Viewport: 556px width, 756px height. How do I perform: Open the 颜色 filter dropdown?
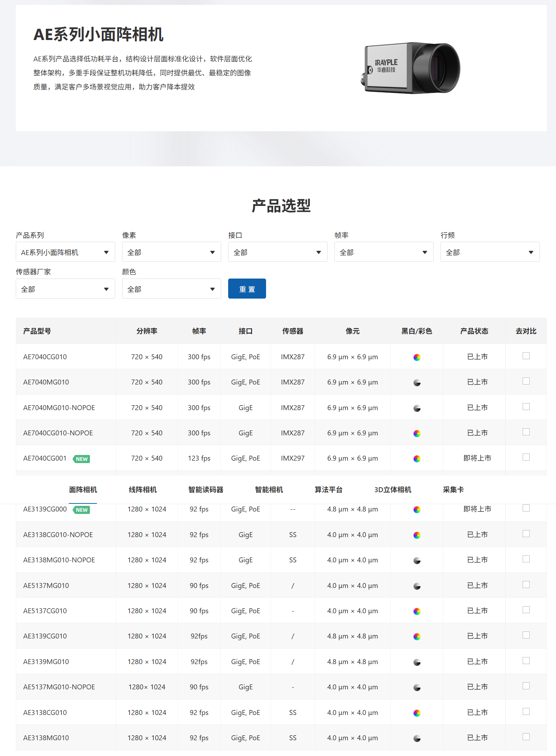[171, 289]
